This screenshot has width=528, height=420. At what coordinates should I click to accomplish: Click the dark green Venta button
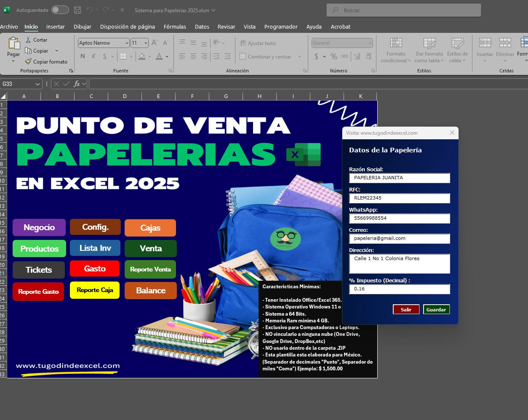[151, 248]
